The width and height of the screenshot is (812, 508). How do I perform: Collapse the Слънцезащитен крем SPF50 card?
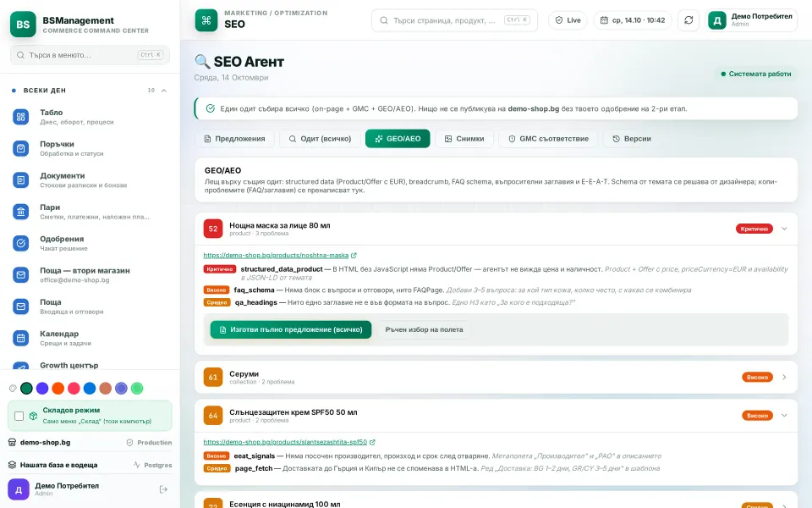pyautogui.click(x=784, y=416)
